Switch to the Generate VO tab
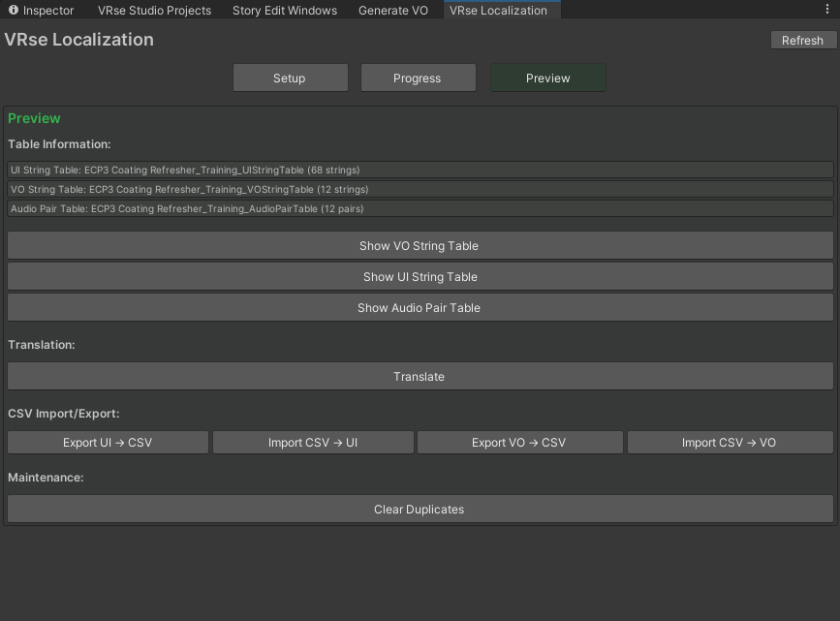Screen dimensions: 840x621 click(x=392, y=10)
